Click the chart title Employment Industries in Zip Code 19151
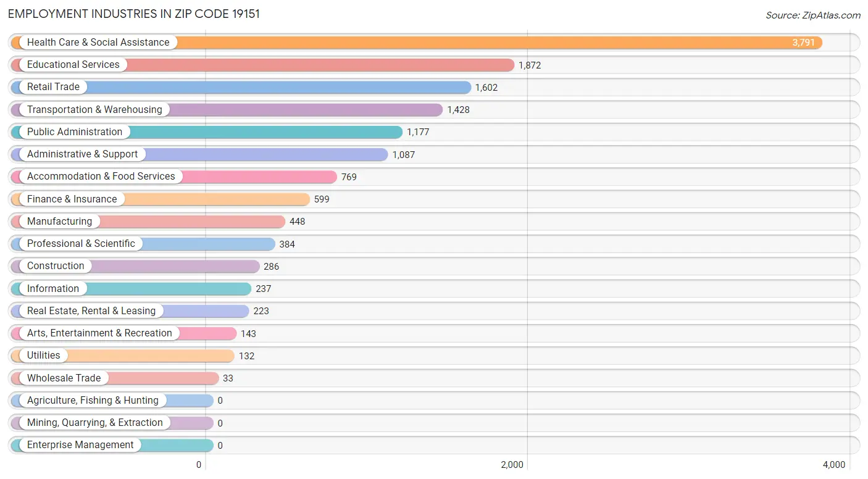Image resolution: width=868 pixels, height=479 pixels. [x=134, y=14]
